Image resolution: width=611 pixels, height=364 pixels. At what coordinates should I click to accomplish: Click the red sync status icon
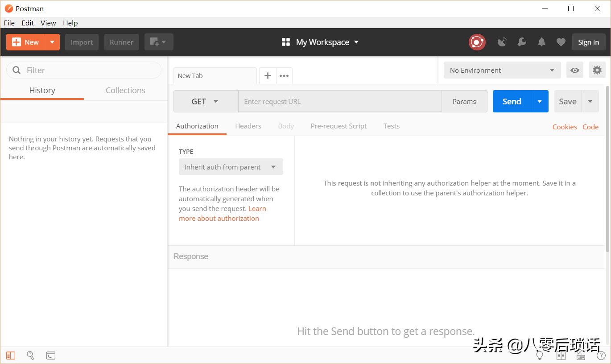pyautogui.click(x=477, y=42)
